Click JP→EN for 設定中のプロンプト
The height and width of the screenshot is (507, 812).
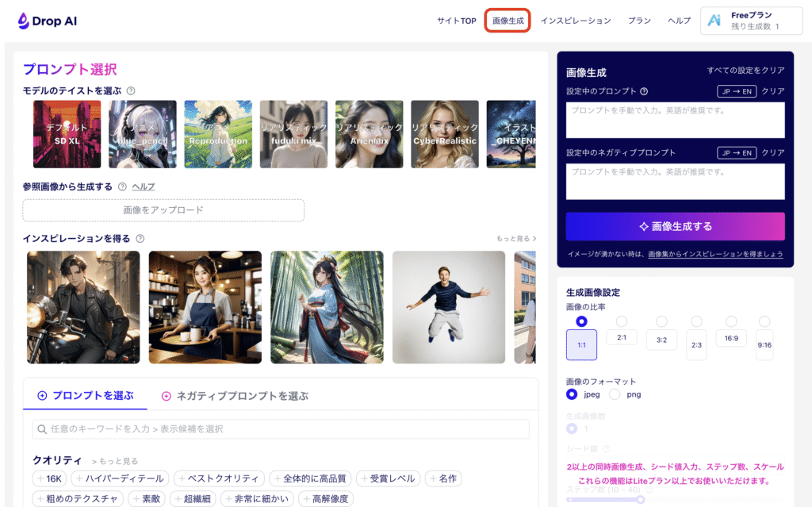pos(737,91)
